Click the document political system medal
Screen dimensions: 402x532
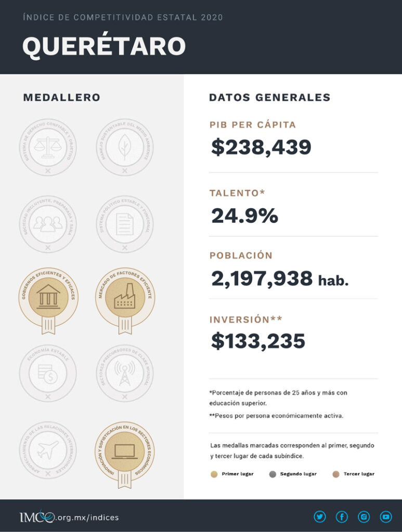tap(124, 224)
